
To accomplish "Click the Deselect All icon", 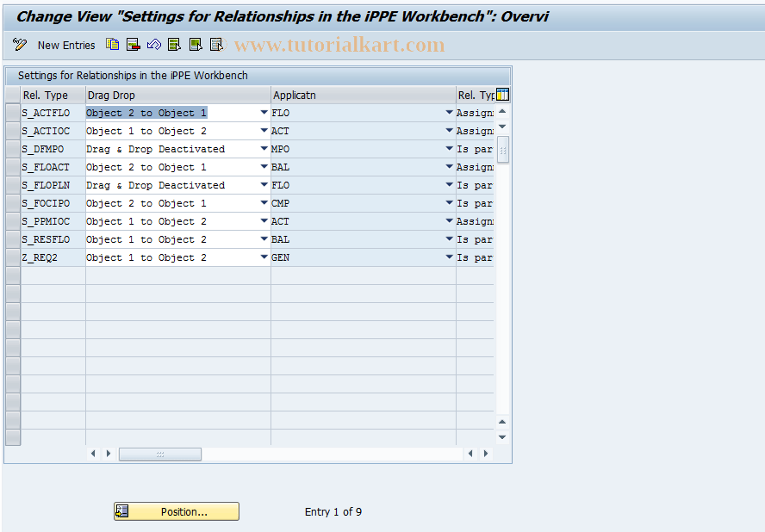I will tap(216, 45).
